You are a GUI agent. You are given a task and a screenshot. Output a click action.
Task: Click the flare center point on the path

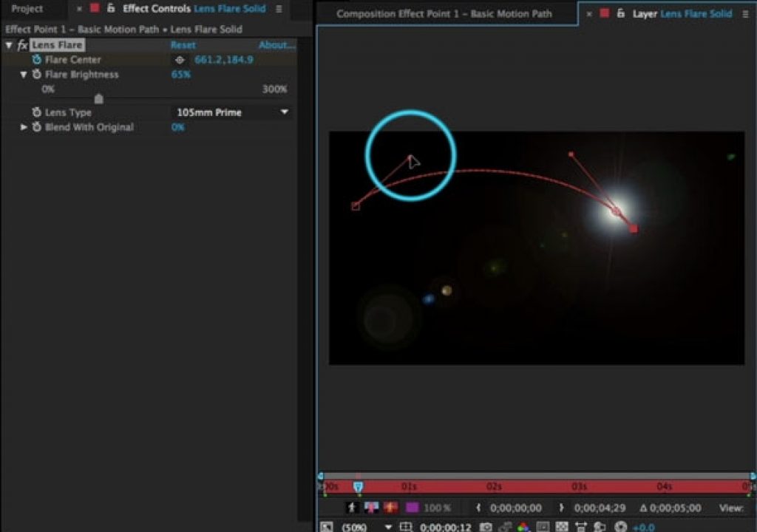(616, 211)
